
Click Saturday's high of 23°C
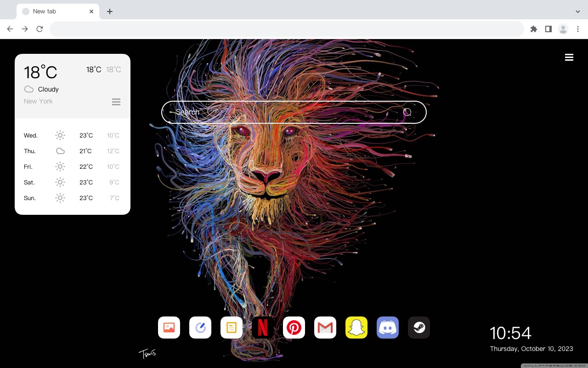click(86, 182)
